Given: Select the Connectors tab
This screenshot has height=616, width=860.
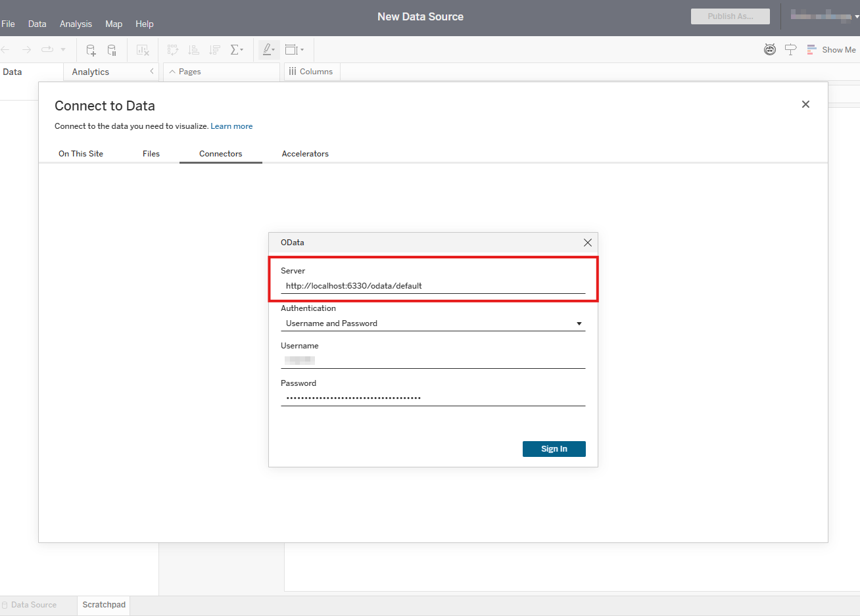Looking at the screenshot, I should [x=221, y=154].
